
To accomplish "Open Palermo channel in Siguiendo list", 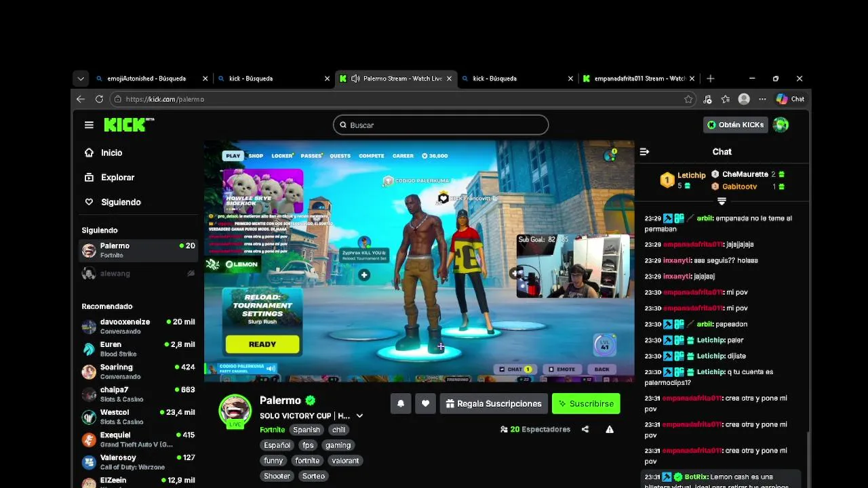I will coord(138,250).
